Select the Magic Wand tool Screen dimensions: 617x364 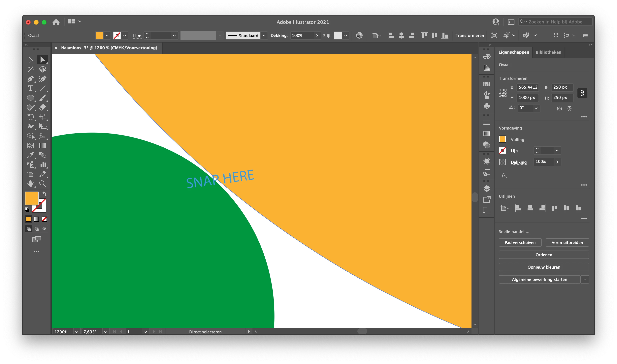coord(30,69)
